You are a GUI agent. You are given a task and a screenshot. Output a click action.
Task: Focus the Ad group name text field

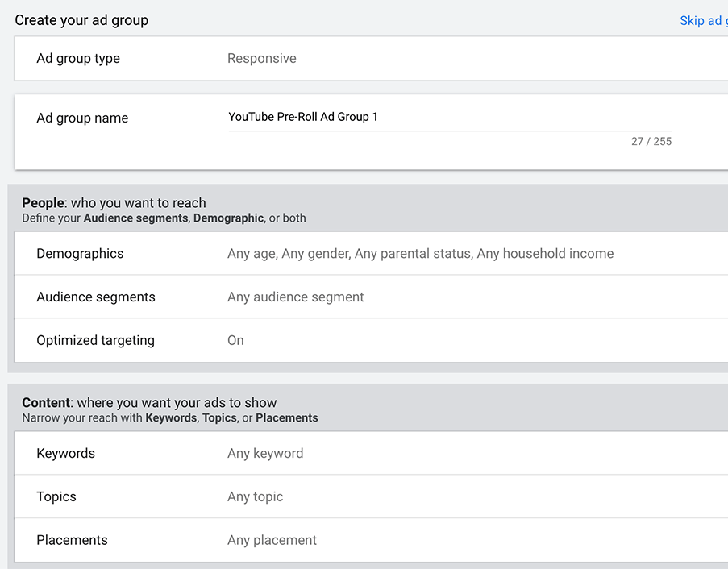449,118
